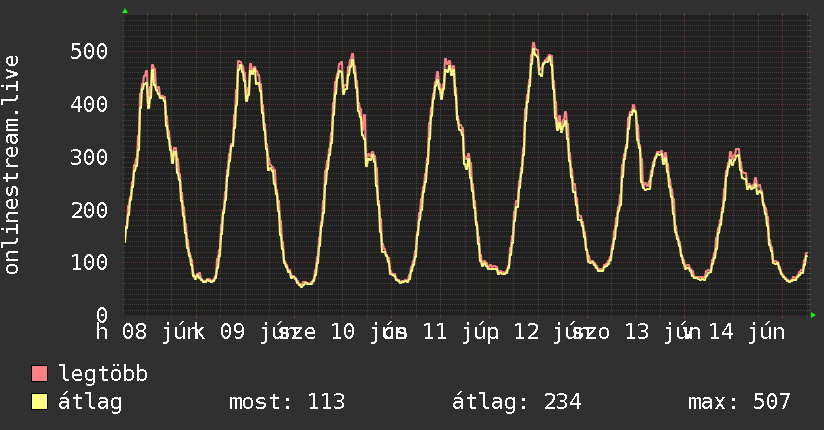The image size is (824, 430).
Task: Click the yellow átlag legend swatch
Action: (x=39, y=402)
